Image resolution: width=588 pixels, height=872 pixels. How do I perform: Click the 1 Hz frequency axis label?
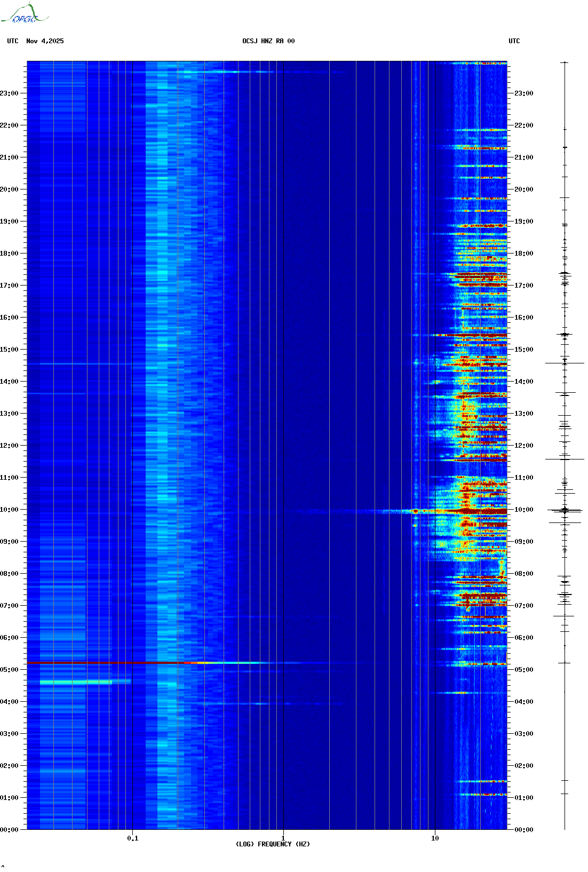[x=283, y=838]
